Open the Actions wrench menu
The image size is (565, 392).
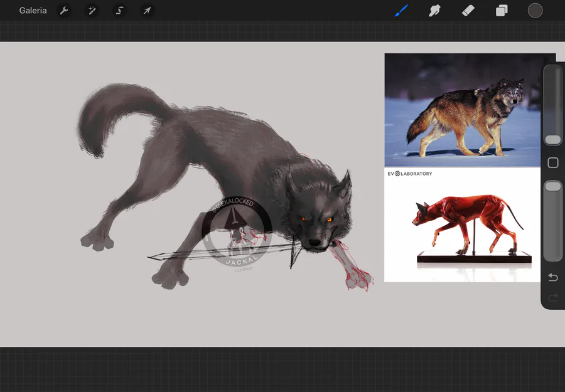coord(63,11)
